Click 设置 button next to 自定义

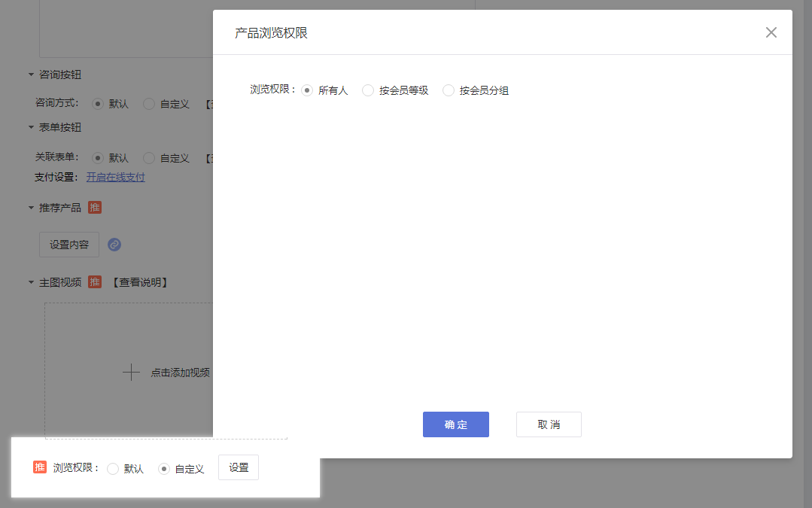(x=239, y=467)
